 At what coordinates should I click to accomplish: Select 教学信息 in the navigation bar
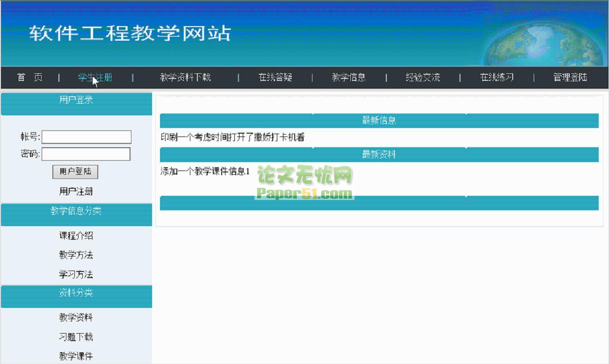pos(349,78)
